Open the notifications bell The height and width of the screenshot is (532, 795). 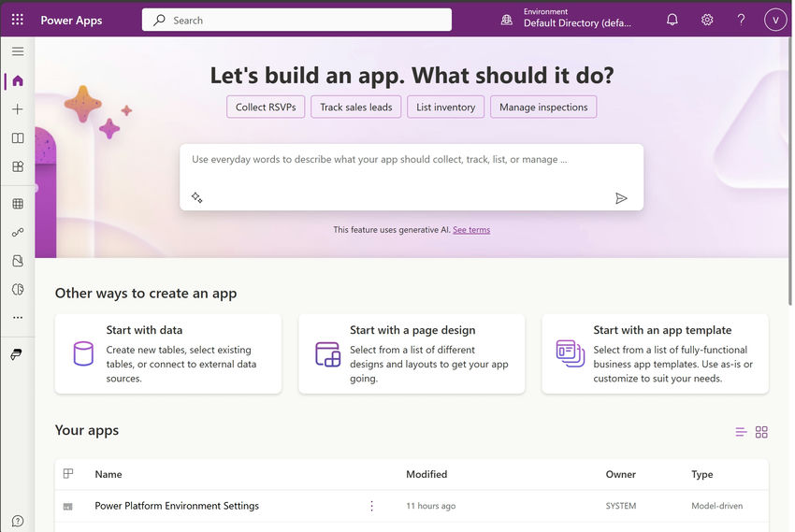click(672, 20)
